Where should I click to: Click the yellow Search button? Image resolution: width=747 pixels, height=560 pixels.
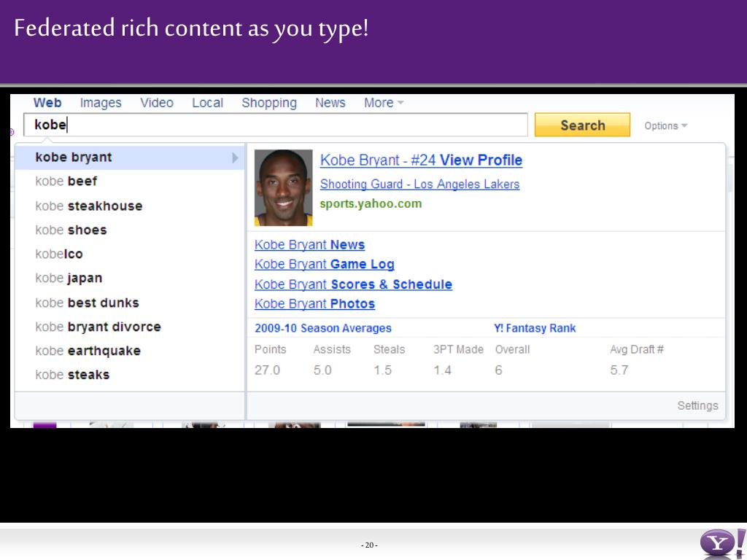coord(582,125)
